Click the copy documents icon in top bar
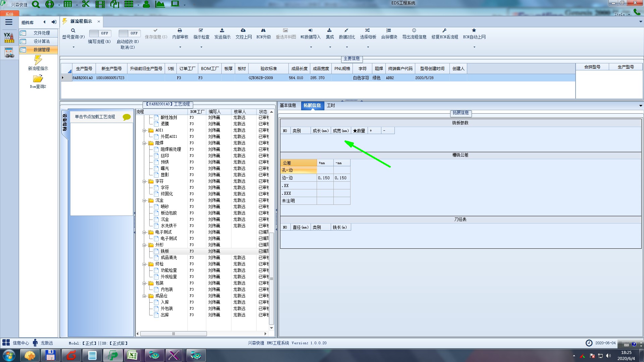Viewport: 644px width, 362px height. tap(115, 4)
